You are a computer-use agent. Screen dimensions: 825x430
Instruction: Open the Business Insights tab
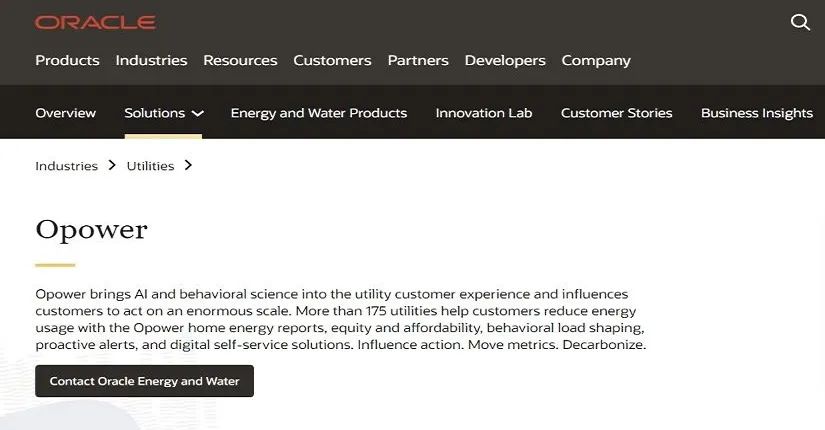point(757,113)
